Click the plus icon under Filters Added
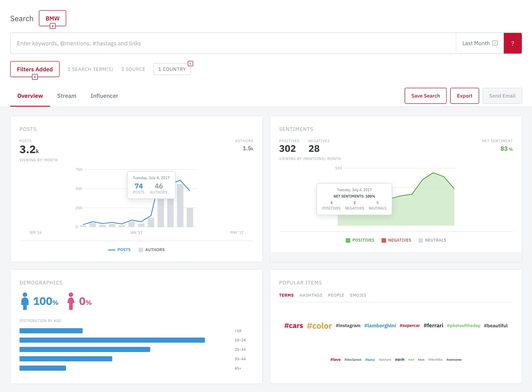Screen dimensions: 532x392 (x=35, y=77)
